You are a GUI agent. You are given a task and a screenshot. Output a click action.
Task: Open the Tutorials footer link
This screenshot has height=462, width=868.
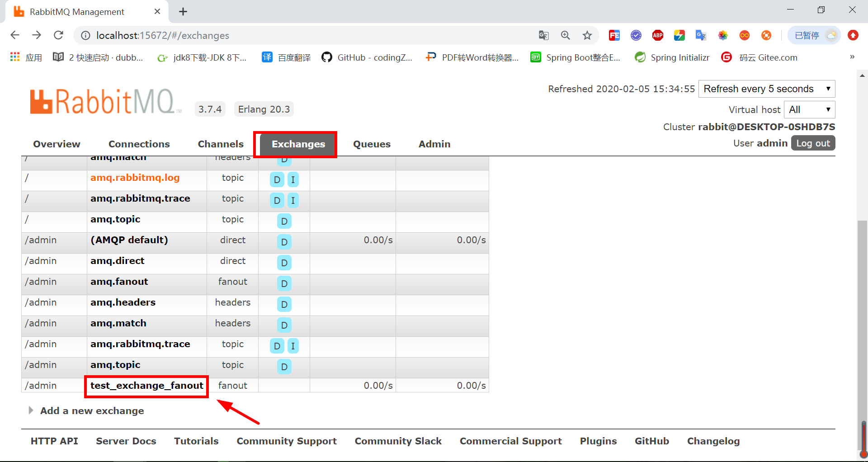[196, 441]
